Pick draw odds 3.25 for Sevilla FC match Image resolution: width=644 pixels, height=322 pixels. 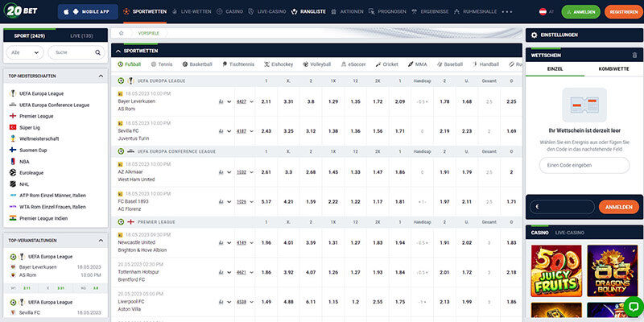288,131
